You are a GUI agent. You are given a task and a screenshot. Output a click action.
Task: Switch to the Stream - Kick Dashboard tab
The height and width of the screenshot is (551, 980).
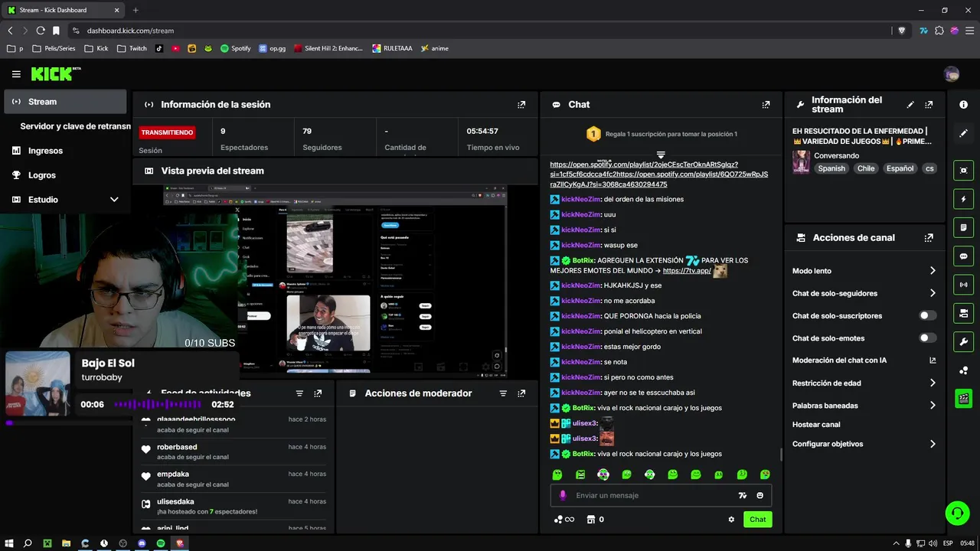pyautogui.click(x=64, y=10)
